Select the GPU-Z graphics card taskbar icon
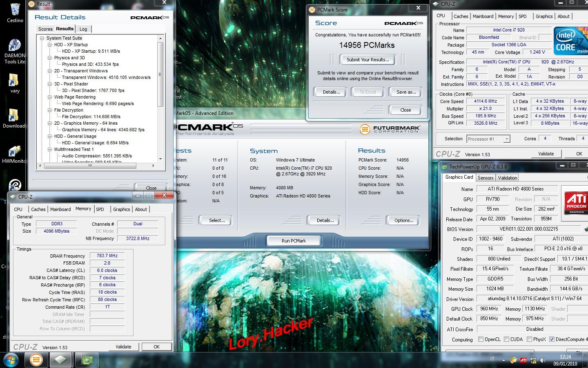Image resolution: width=588 pixels, height=368 pixels. pos(87,360)
